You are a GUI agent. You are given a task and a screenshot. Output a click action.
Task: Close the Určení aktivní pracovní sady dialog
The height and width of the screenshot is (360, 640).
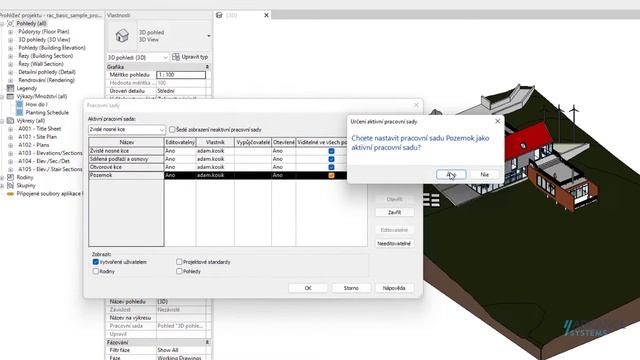click(x=497, y=121)
